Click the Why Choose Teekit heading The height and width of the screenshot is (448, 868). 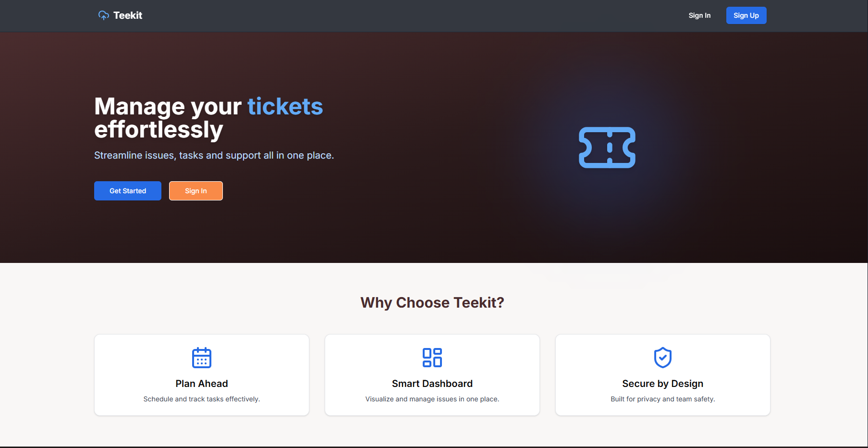[x=432, y=302]
